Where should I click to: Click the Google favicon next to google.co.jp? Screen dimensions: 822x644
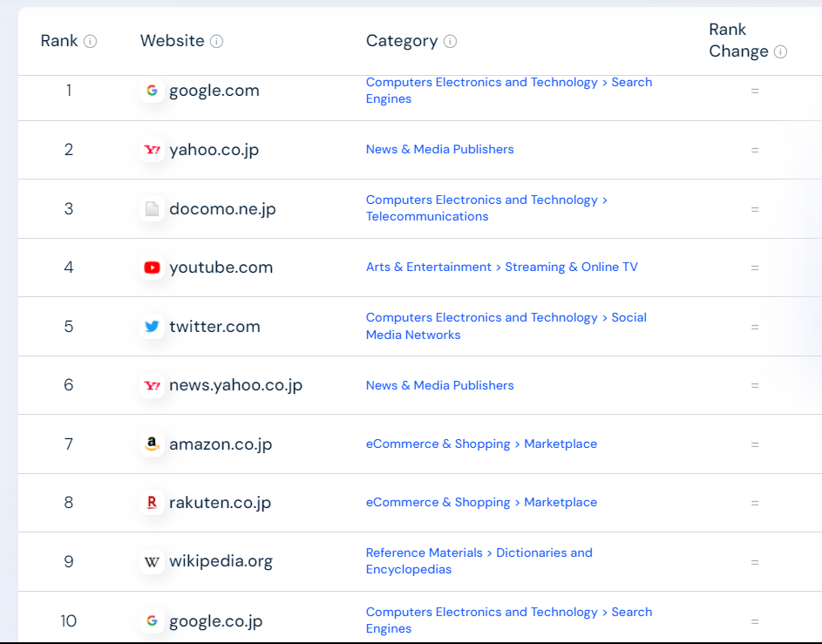[152, 621]
